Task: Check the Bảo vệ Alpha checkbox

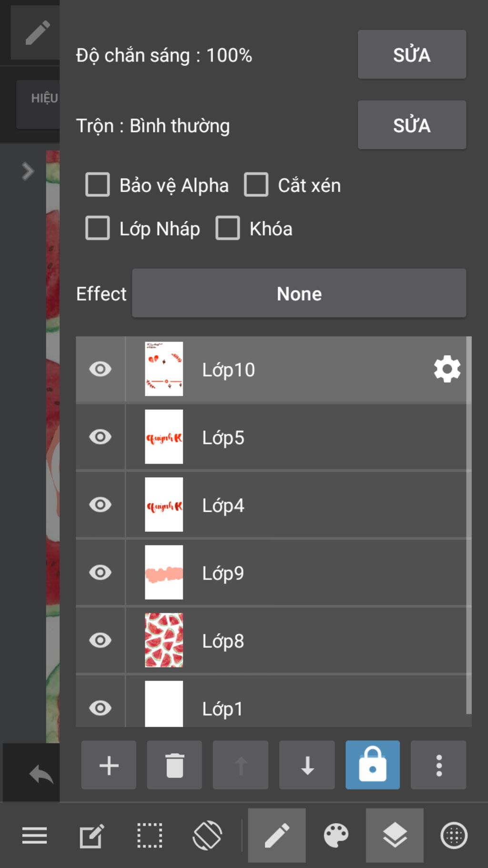Action: (98, 185)
